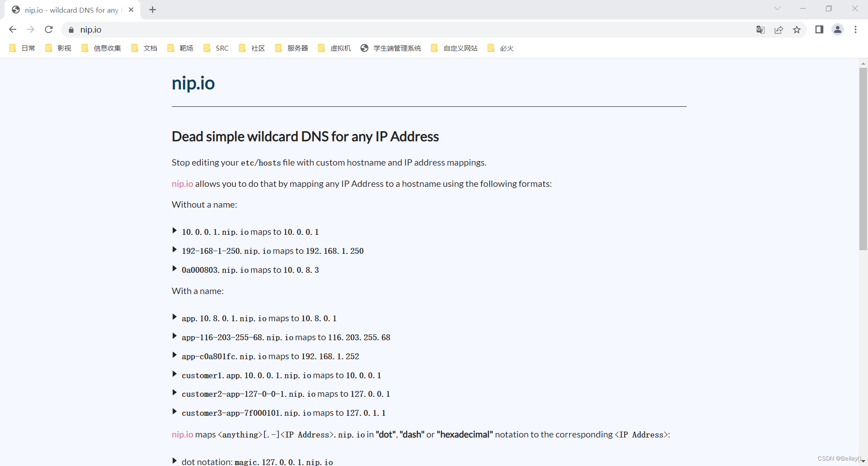868x466 pixels.
Task: Expand the app.10.8.0.1.nip.io example
Action: point(175,317)
